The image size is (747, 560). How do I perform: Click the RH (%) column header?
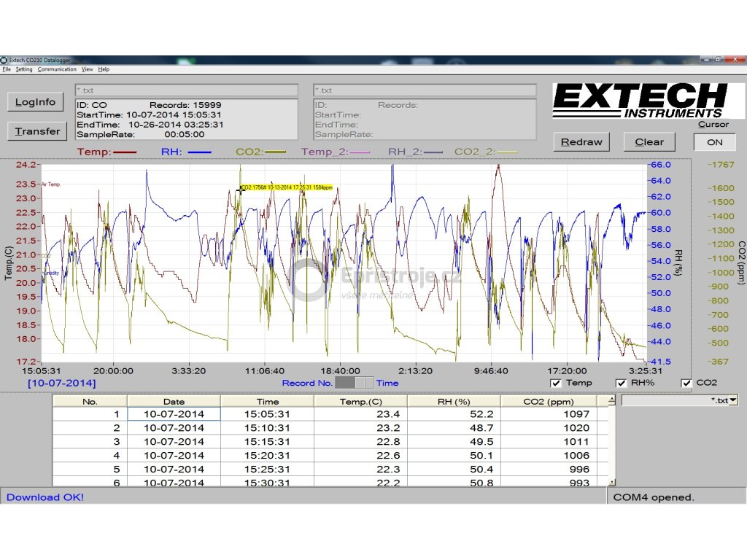(454, 402)
